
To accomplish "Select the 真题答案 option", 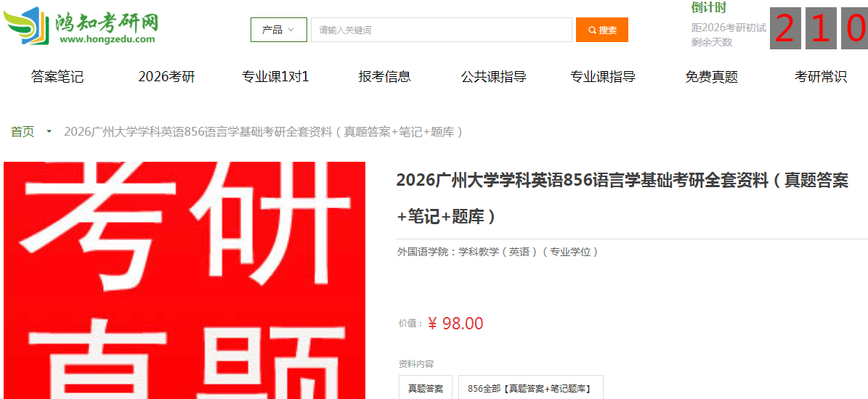I will [x=426, y=388].
